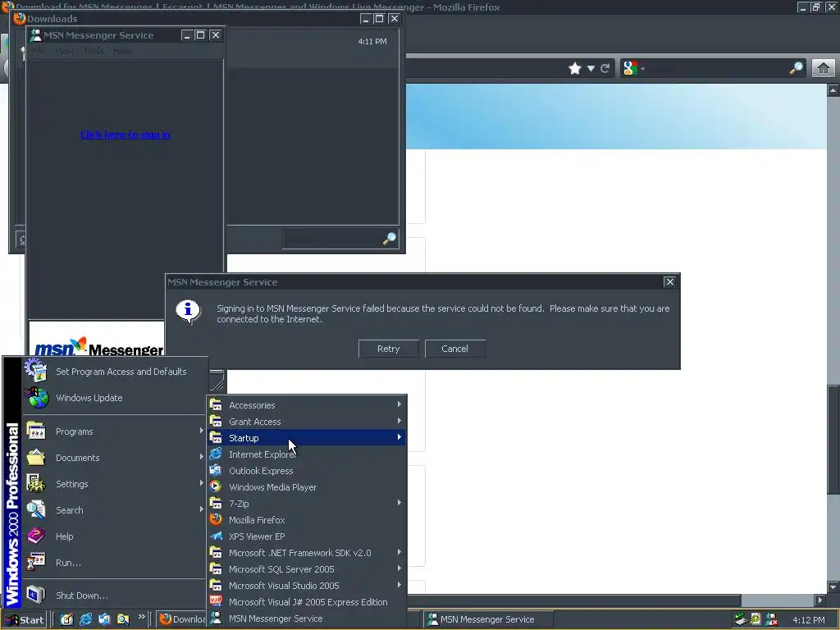Click the magnifier quick launch icon

(x=123, y=619)
